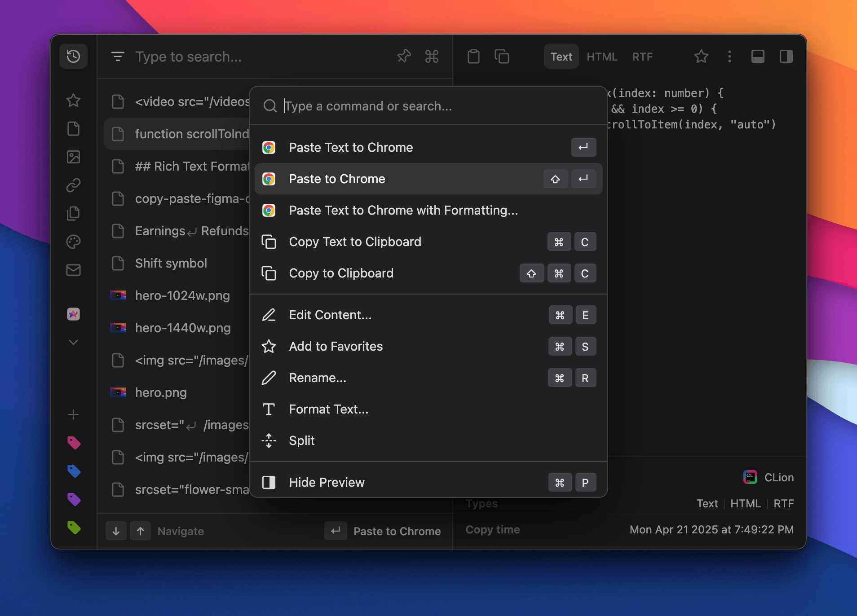Expand the sidebar chevron below app icon
The image size is (857, 616).
click(x=73, y=342)
